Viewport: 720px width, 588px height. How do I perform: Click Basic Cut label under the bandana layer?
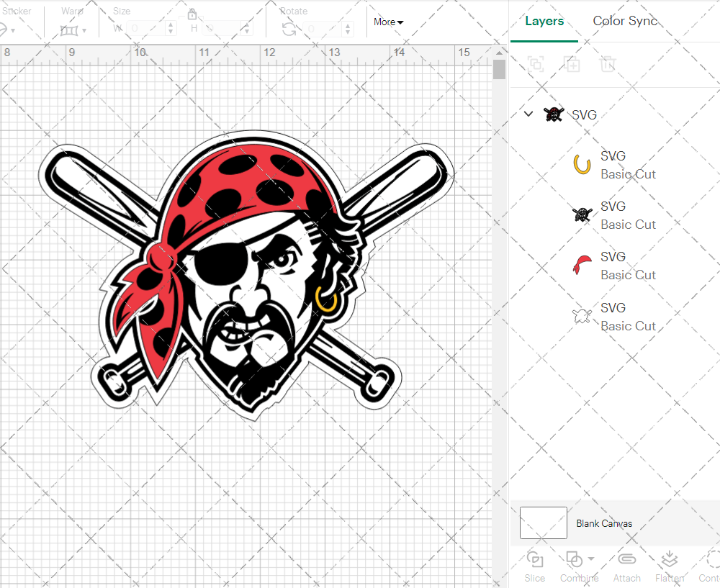click(628, 275)
